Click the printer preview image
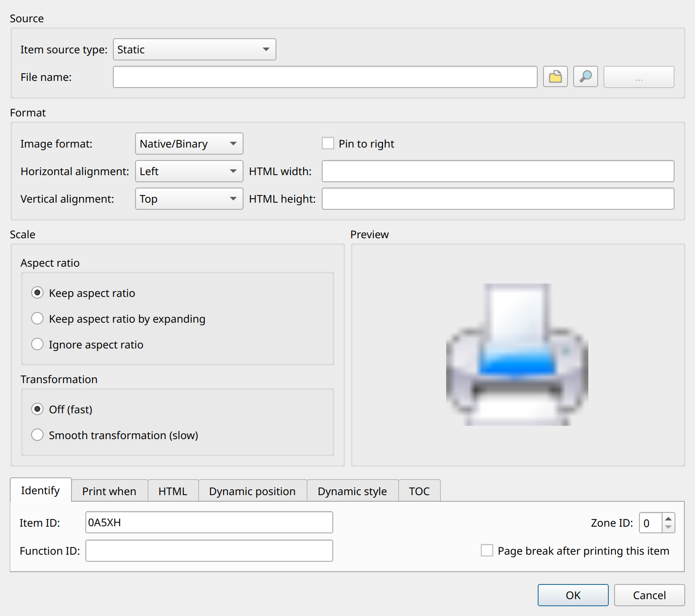Image resolution: width=695 pixels, height=616 pixels. pyautogui.click(x=517, y=355)
